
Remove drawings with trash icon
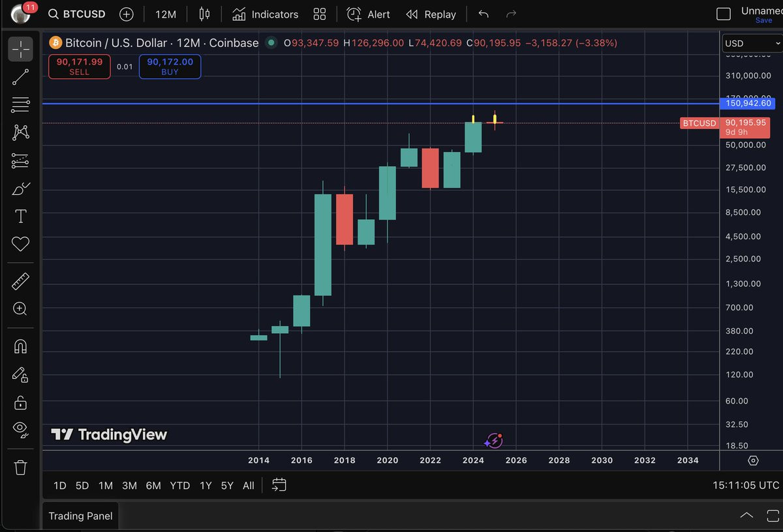pos(20,467)
